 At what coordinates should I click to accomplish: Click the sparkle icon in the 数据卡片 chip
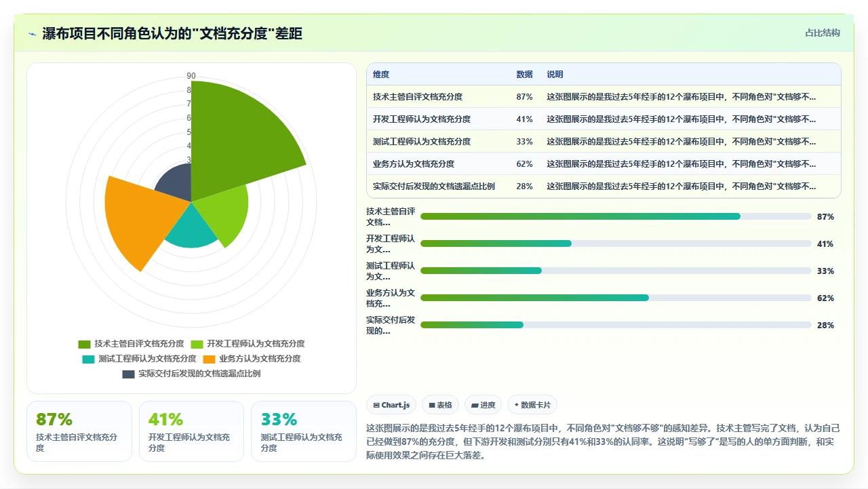517,405
